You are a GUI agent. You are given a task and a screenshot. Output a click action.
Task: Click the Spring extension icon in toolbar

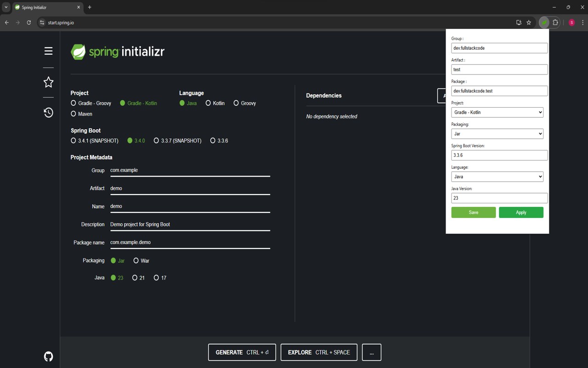(544, 23)
